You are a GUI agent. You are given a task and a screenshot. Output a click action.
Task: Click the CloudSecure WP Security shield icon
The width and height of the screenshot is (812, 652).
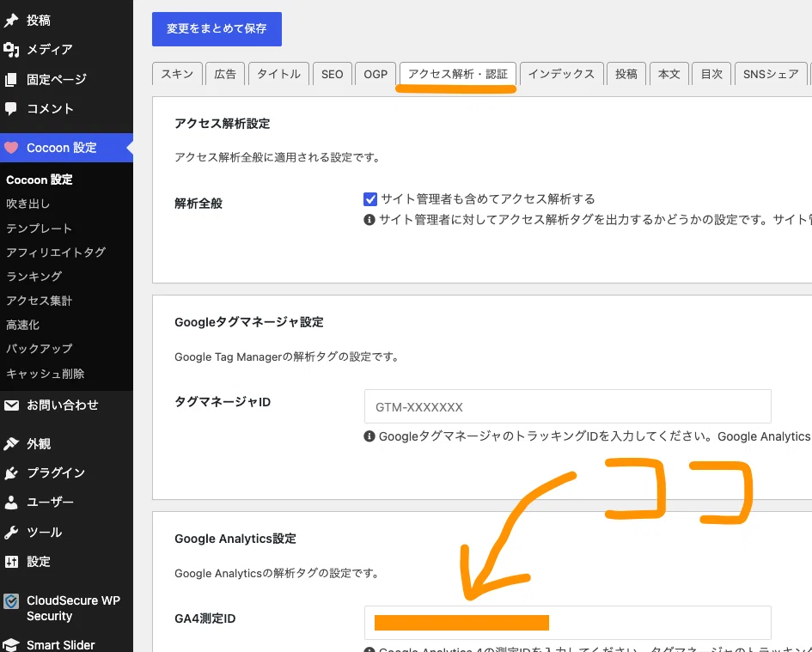[x=11, y=601]
